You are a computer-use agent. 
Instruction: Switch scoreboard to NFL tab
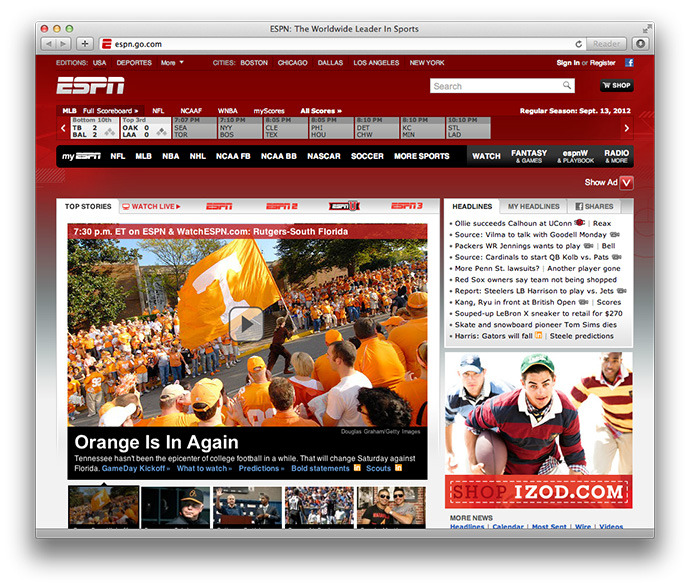(158, 111)
